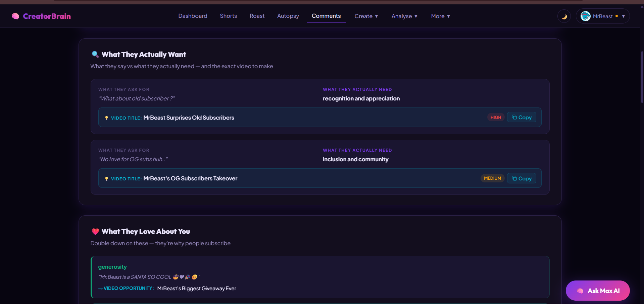Switch to the Roast tab
This screenshot has width=644, height=304.
pyautogui.click(x=257, y=16)
